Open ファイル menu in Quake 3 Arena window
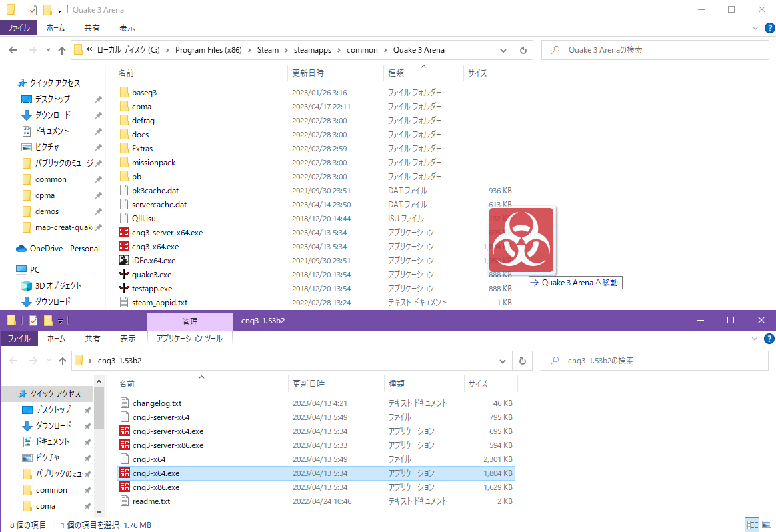Image resolution: width=776 pixels, height=532 pixels. [18, 28]
